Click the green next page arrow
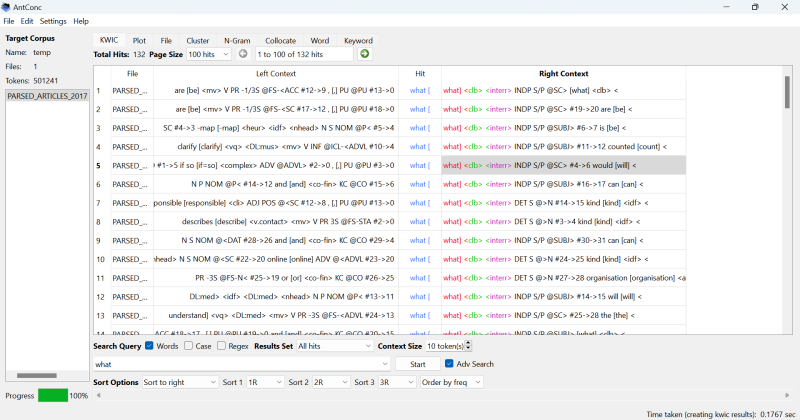Image resolution: width=800 pixels, height=420 pixels. click(x=365, y=54)
